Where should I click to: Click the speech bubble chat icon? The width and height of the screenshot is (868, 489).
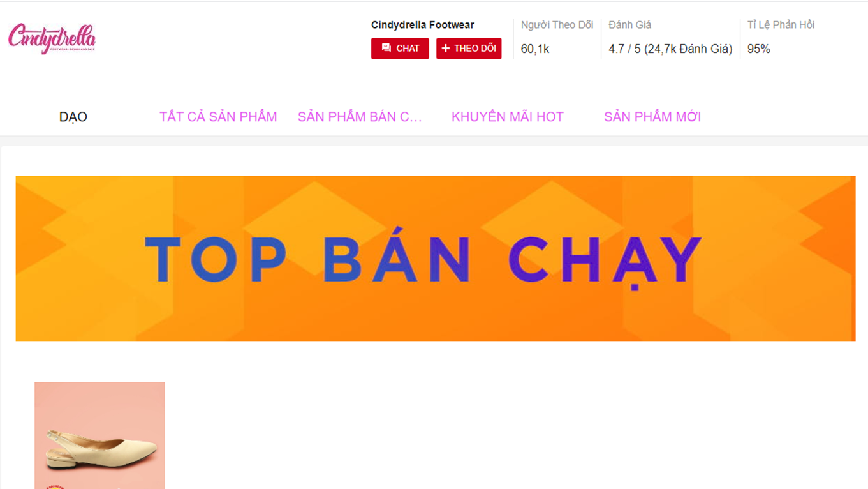pos(386,48)
